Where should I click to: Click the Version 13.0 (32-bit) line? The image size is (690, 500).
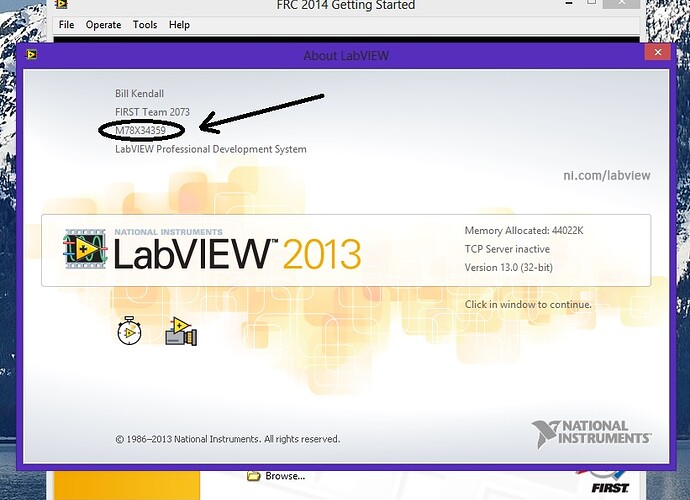point(508,268)
